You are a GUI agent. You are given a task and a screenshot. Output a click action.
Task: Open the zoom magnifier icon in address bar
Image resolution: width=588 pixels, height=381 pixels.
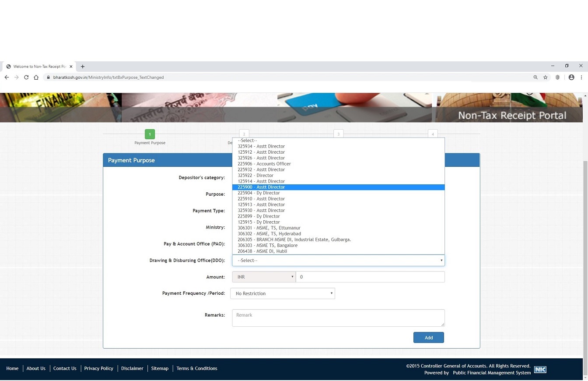tap(535, 78)
